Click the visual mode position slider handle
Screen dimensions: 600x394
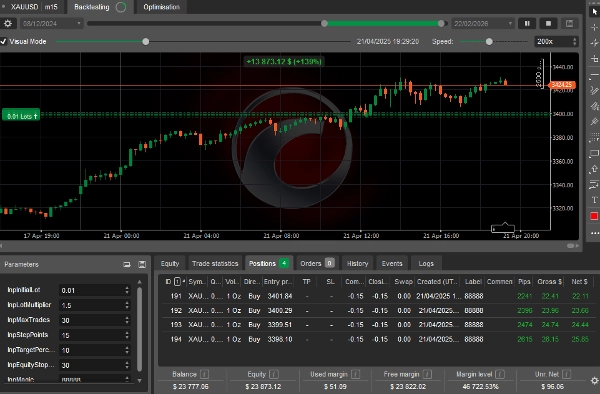coord(145,41)
